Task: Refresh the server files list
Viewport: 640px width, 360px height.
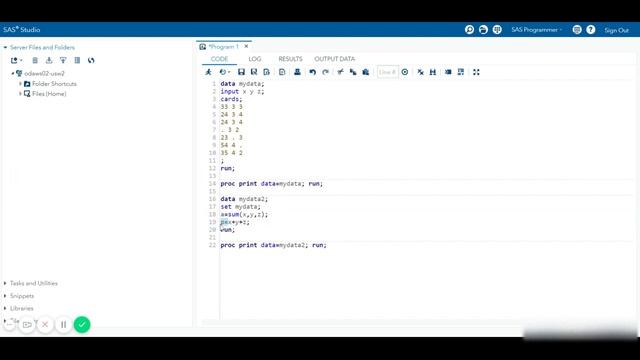Action: (91, 60)
